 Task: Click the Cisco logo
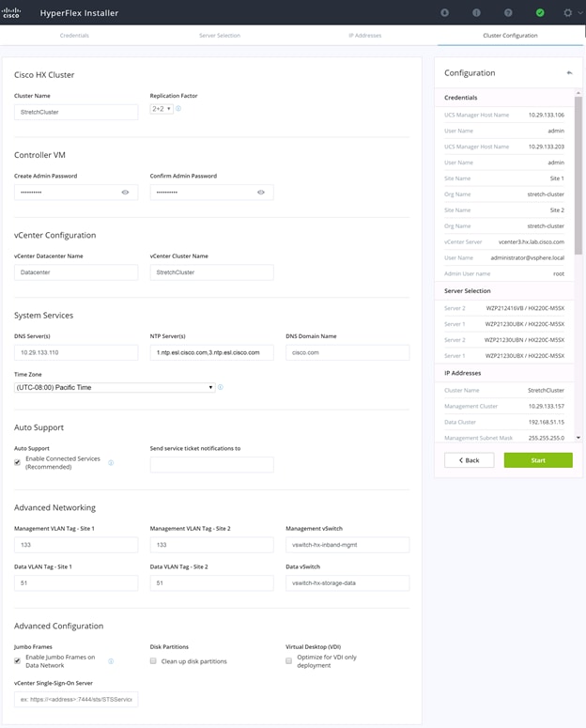coord(11,12)
